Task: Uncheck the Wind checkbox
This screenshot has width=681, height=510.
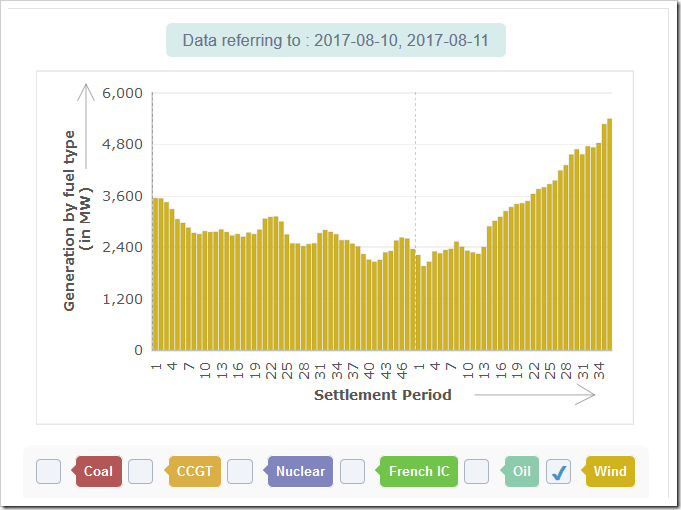Action: pyautogui.click(x=560, y=472)
